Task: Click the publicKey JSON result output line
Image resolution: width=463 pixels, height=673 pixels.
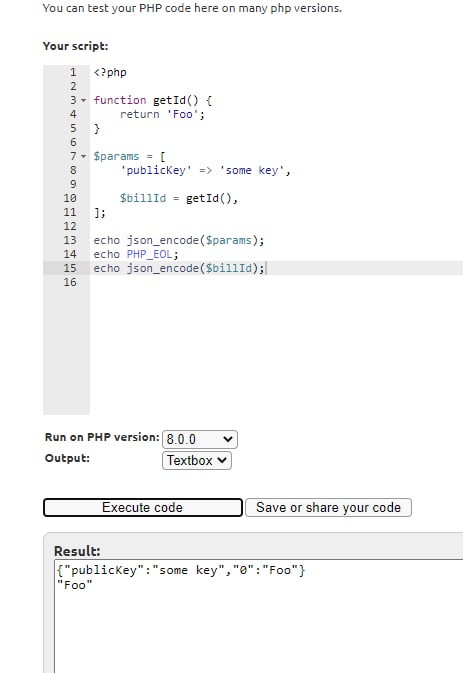Action: point(181,570)
